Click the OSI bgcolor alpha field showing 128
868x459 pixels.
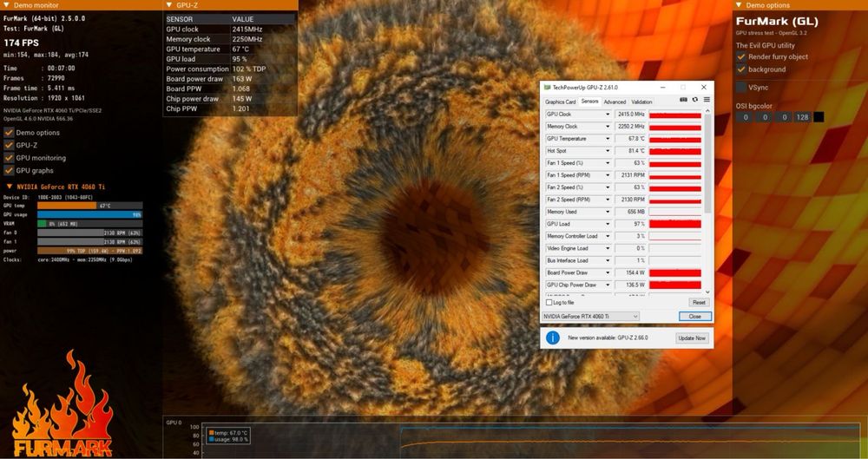[x=802, y=117]
